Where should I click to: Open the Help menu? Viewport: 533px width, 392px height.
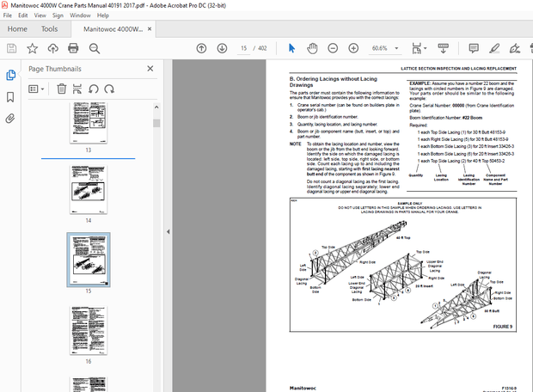102,15
